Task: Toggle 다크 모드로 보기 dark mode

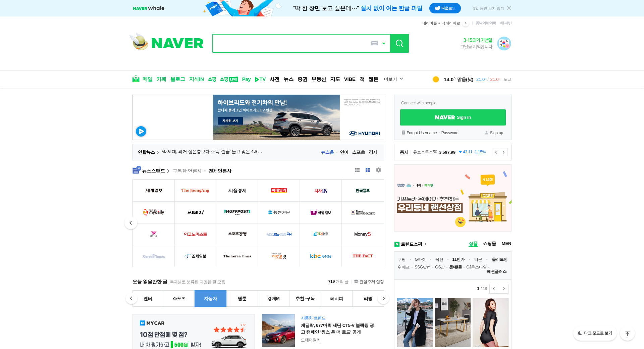Action: coord(595,333)
